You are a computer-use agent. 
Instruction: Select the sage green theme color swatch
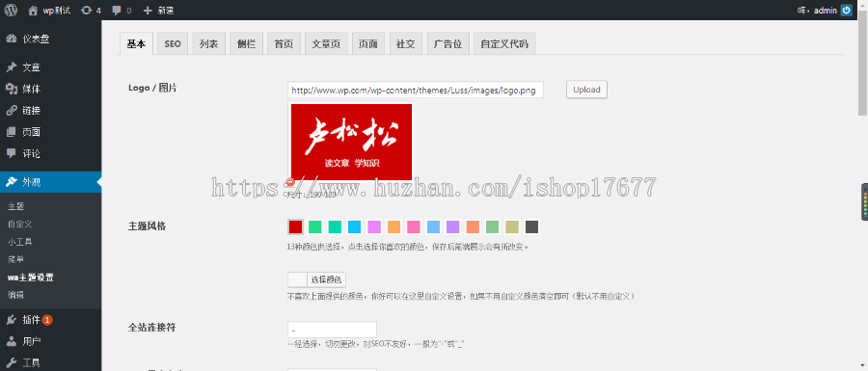pyautogui.click(x=492, y=226)
